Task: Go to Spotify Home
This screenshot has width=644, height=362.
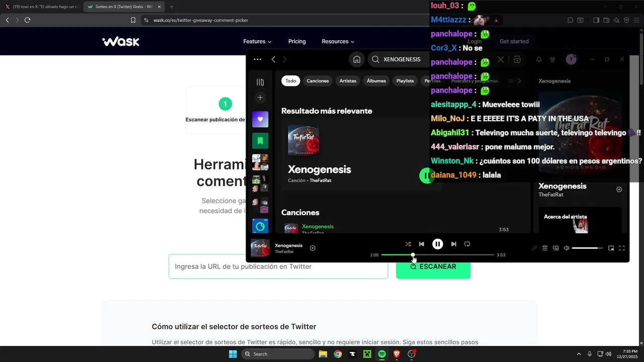Action: 357,59
